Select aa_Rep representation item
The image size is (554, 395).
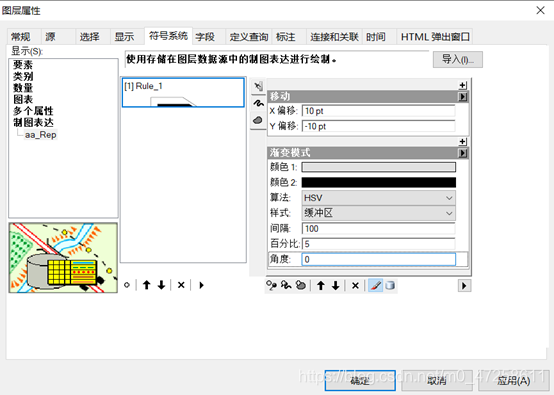(x=41, y=135)
